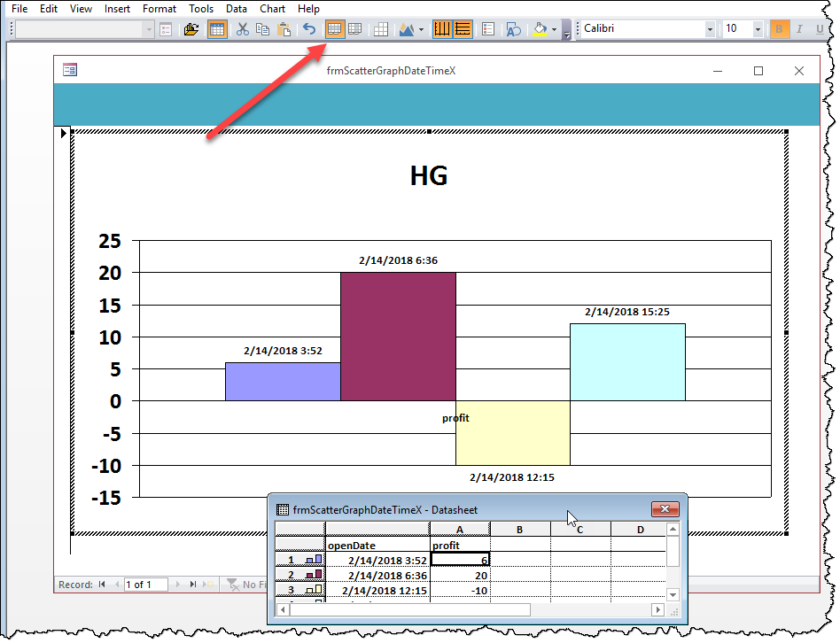Open the Tools menu
Image resolution: width=840 pixels, height=643 pixels.
click(x=201, y=9)
